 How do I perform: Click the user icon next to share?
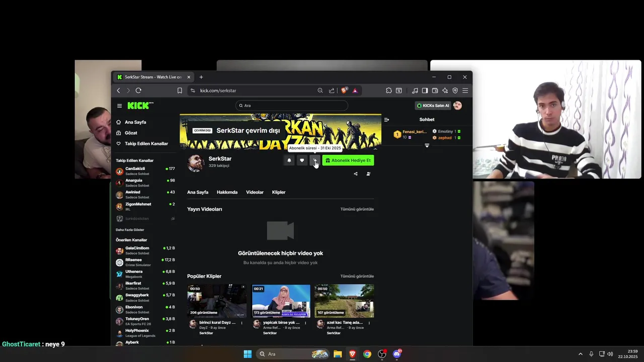click(368, 174)
